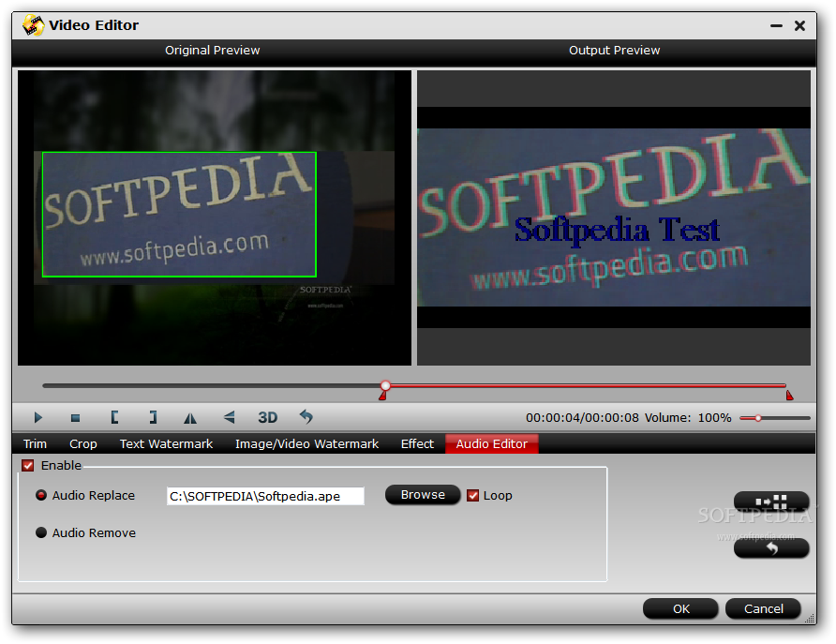This screenshot has width=836, height=644.
Task: Click the Output Preview video pane
Action: pos(614,217)
